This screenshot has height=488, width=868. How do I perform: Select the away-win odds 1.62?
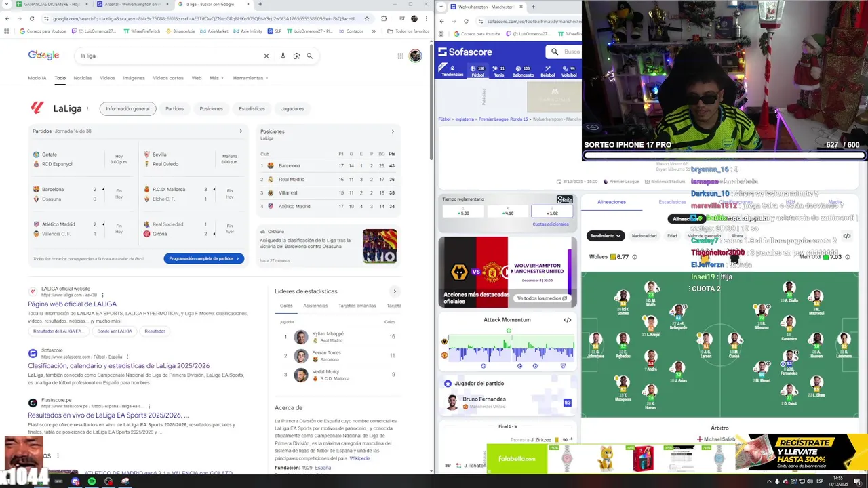coord(551,211)
